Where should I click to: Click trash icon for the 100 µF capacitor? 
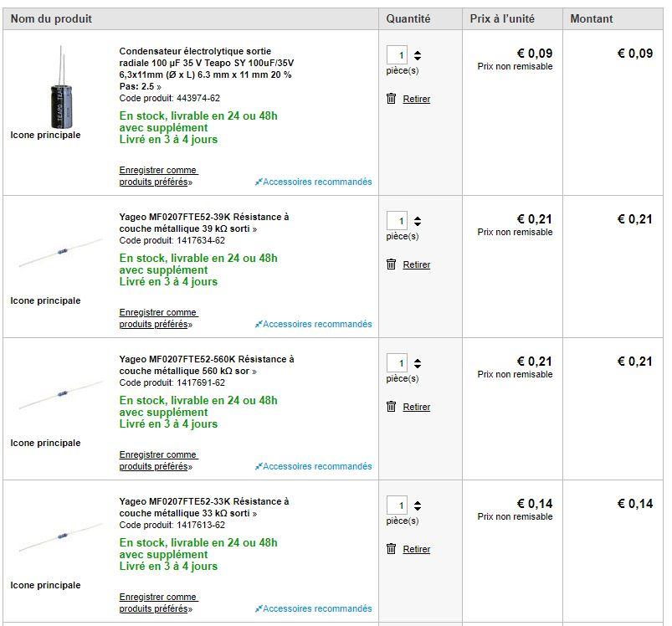pyautogui.click(x=391, y=99)
